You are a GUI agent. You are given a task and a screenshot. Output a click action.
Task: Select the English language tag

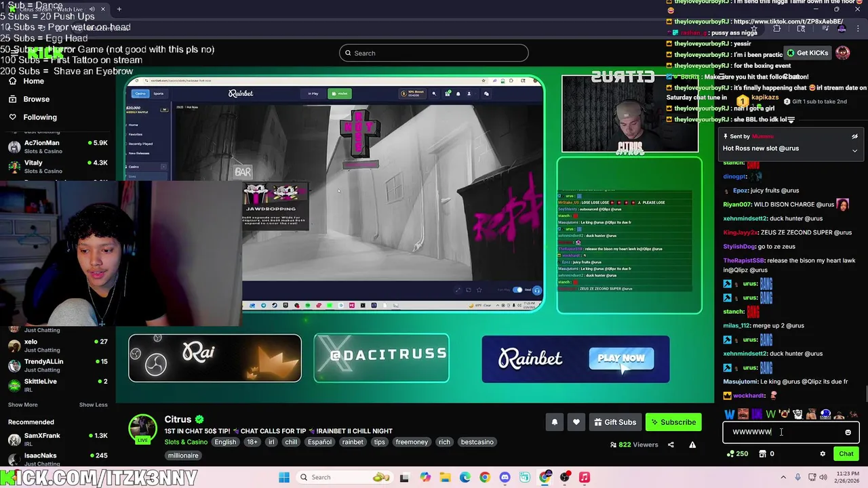225,442
